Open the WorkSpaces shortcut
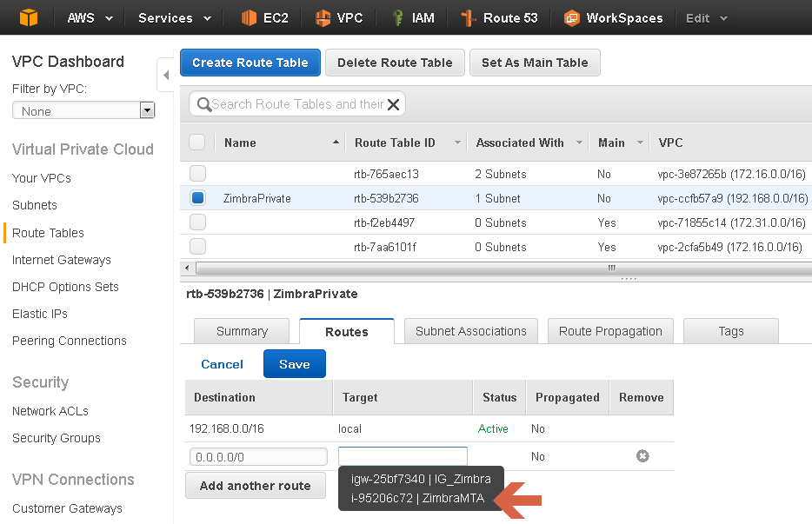Viewport: 812px width, 524px height. [x=614, y=18]
